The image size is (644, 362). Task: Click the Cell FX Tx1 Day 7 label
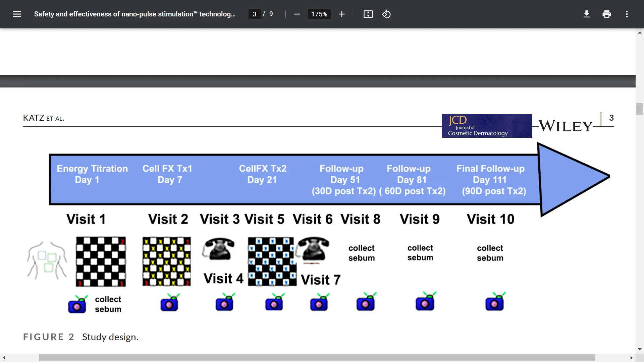pos(167,174)
